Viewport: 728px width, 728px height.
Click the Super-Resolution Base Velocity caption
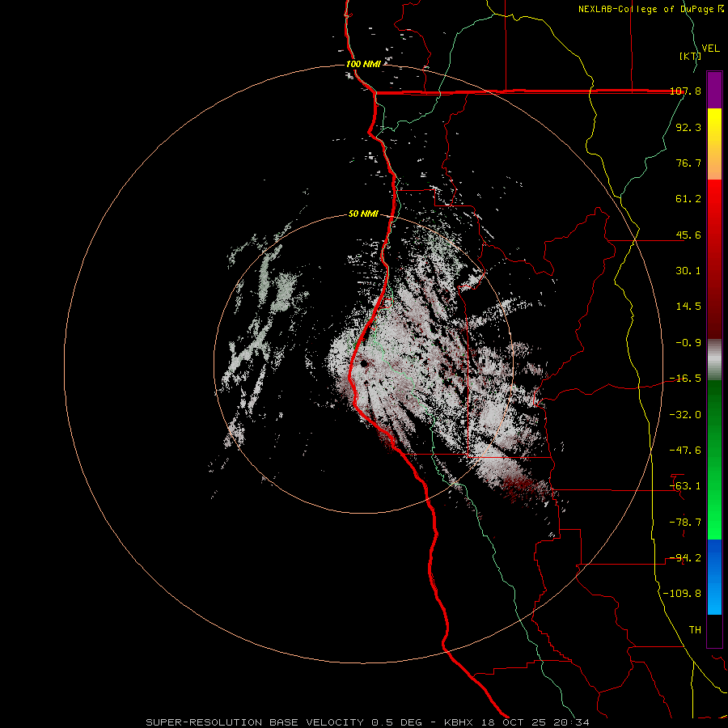(x=367, y=722)
